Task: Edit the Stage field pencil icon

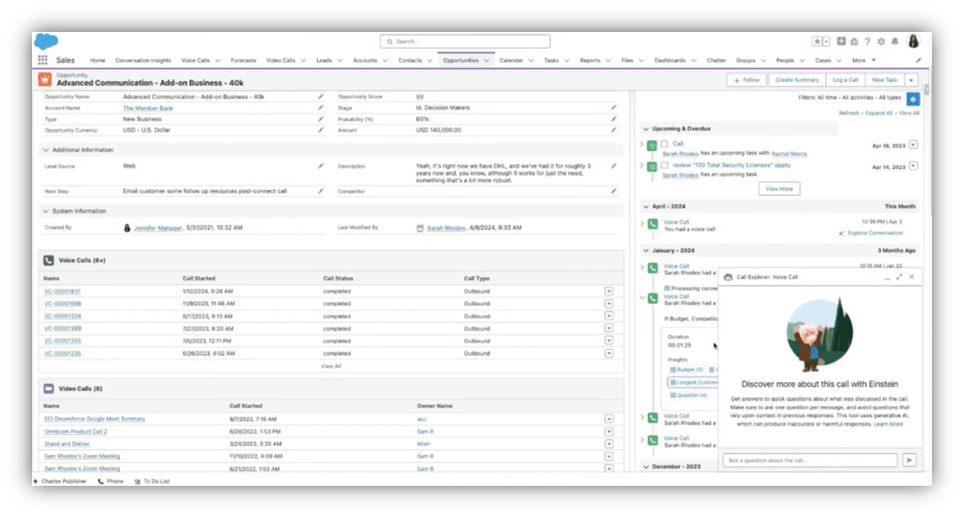Action: click(613, 108)
